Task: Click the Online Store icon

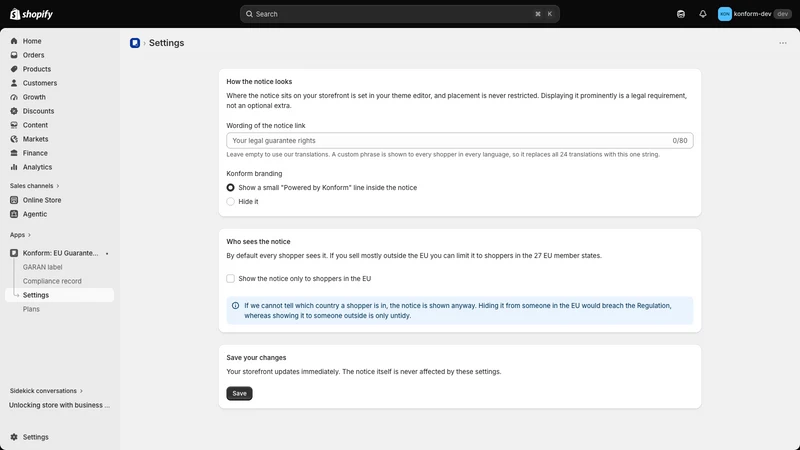Action: click(14, 200)
